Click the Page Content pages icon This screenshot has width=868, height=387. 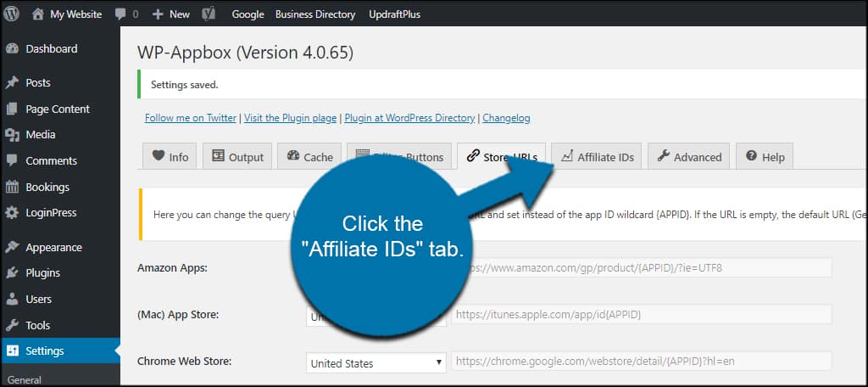pyautogui.click(x=12, y=109)
